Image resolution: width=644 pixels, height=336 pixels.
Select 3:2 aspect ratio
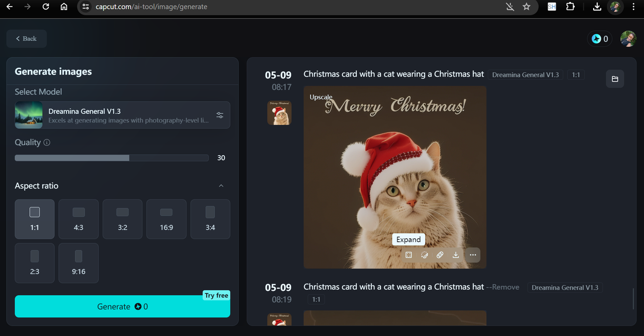(x=122, y=219)
